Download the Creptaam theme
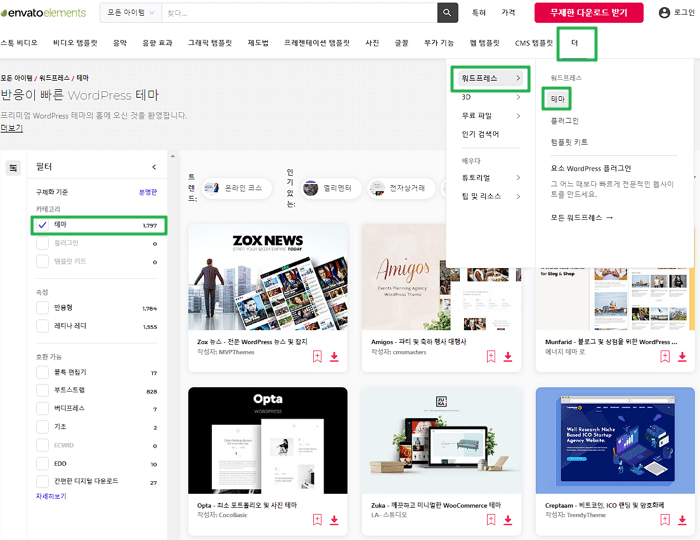 click(682, 520)
